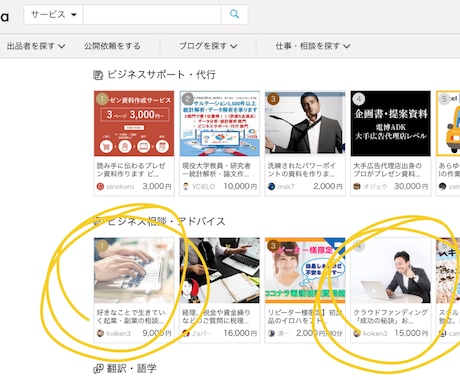Click the magnifying glass search button
The height and width of the screenshot is (380, 460).
click(x=234, y=15)
